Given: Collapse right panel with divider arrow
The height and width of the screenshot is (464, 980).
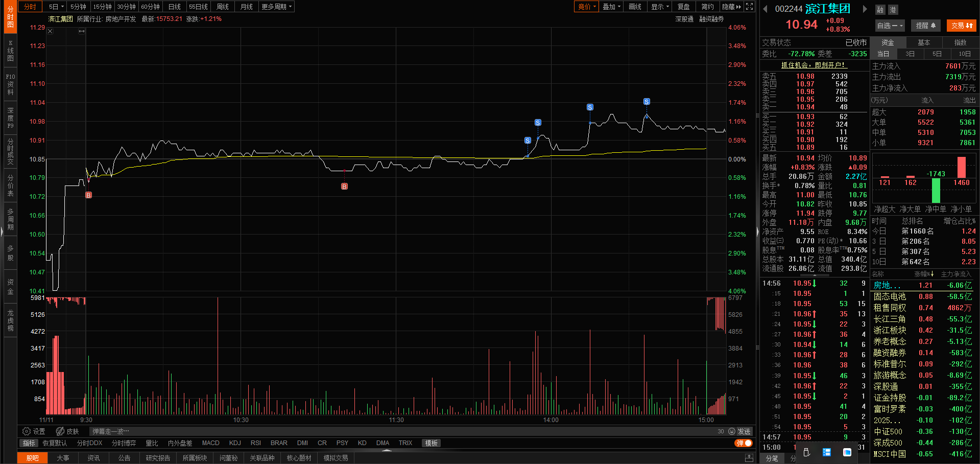Looking at the screenshot, I should [x=757, y=232].
